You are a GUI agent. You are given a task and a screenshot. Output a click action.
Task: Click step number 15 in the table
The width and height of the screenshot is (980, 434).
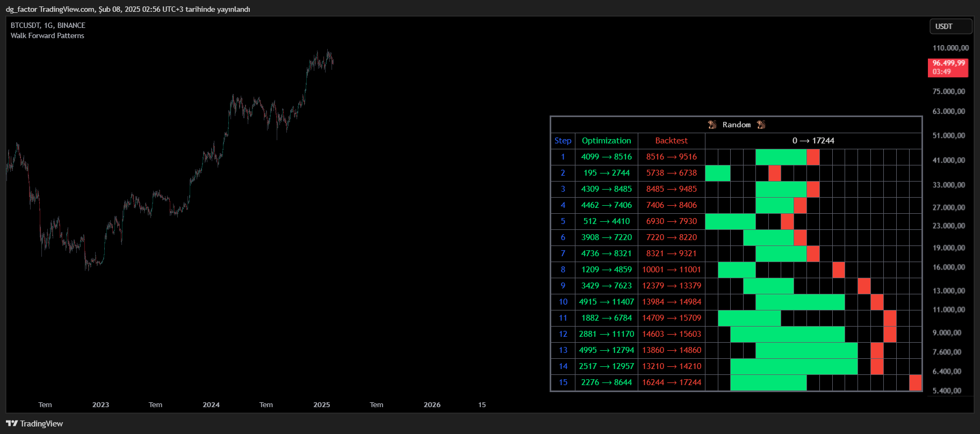(x=563, y=382)
